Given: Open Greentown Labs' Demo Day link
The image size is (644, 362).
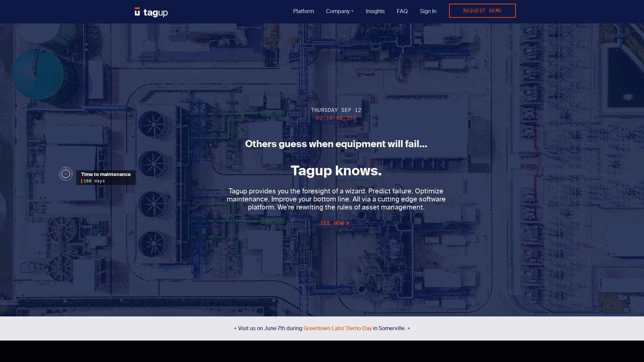Looking at the screenshot, I should click(x=337, y=328).
